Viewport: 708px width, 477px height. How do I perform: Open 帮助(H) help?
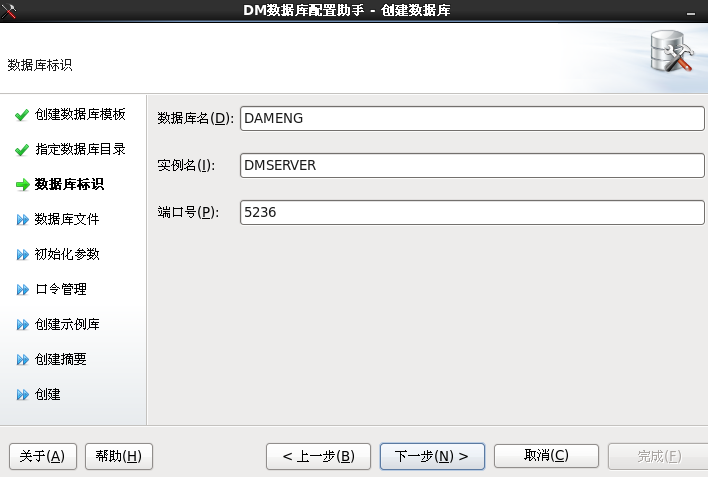point(119,456)
